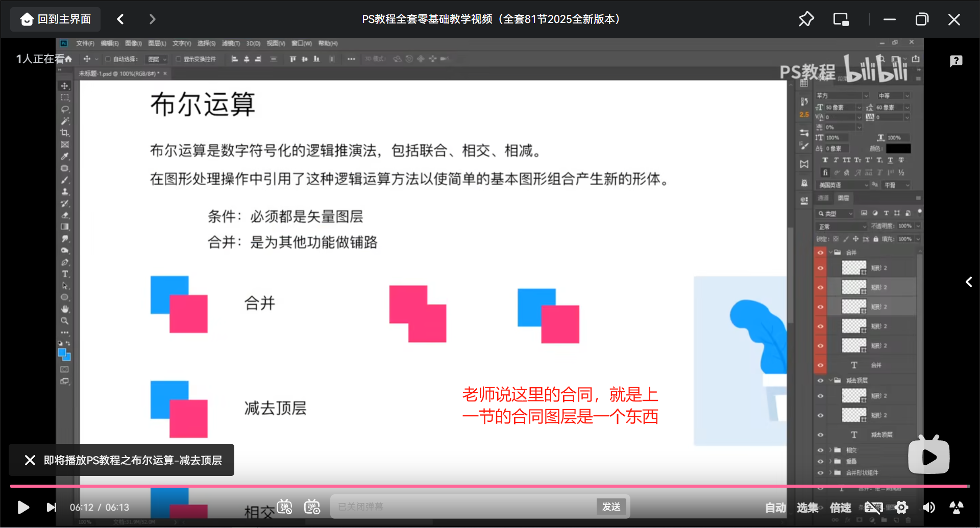Collapse the 减去顶层 layer group
Screen dimensions: 980x528
[831, 381]
